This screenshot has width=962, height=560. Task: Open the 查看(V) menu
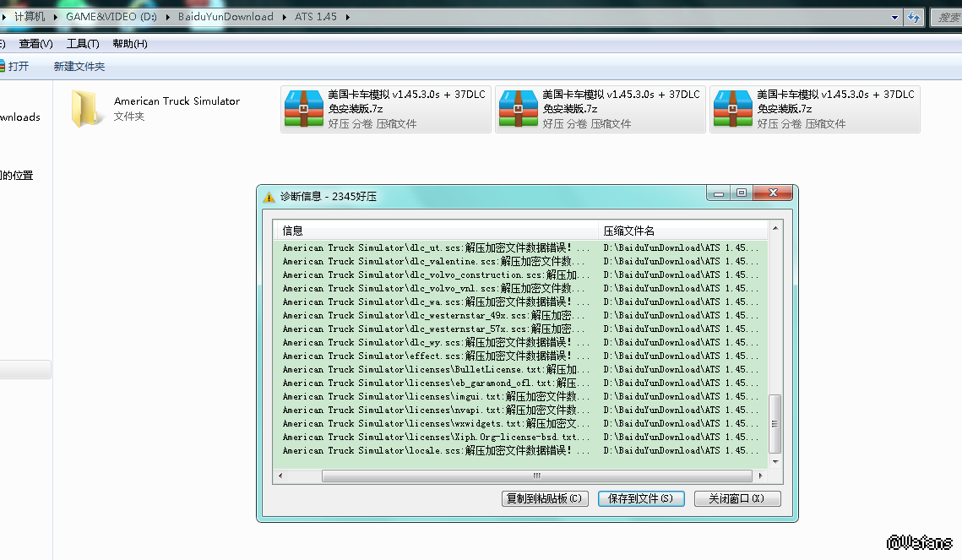(35, 44)
